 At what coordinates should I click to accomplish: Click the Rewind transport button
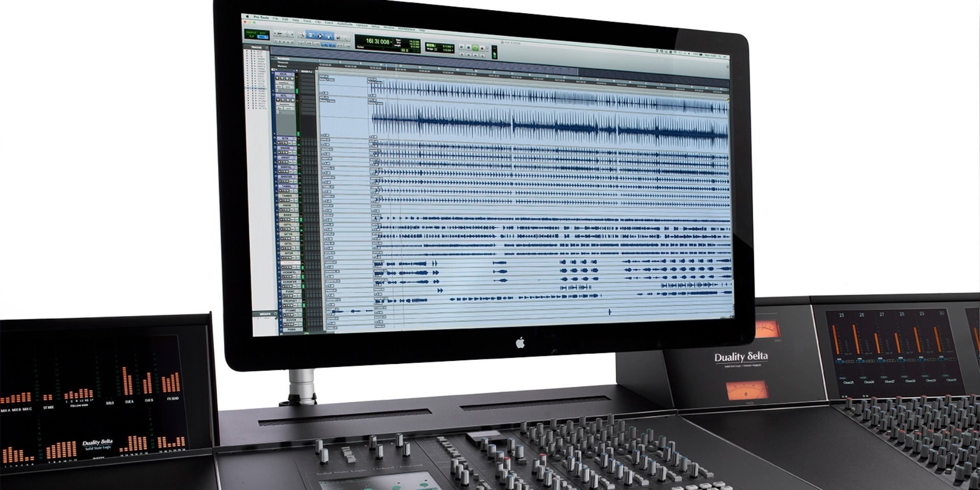pos(469,55)
